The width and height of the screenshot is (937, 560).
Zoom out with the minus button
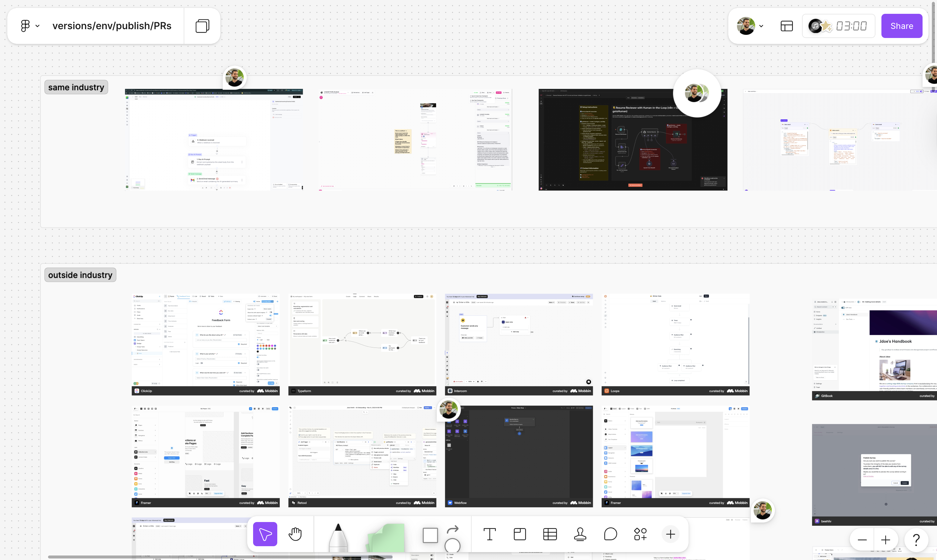862,540
